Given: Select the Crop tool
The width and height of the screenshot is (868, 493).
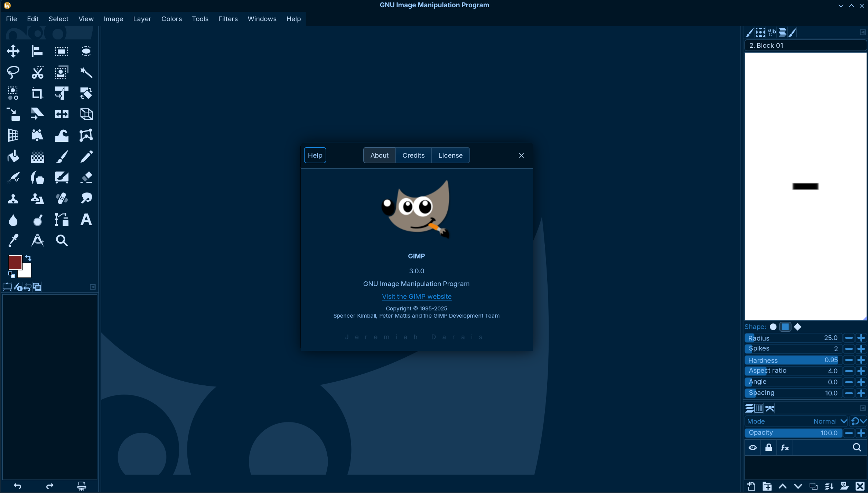Looking at the screenshot, I should tap(37, 93).
